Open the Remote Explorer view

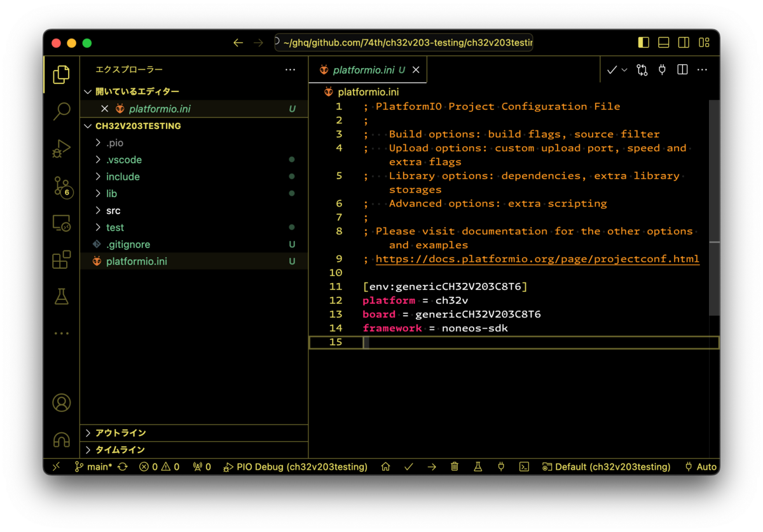[x=62, y=223]
